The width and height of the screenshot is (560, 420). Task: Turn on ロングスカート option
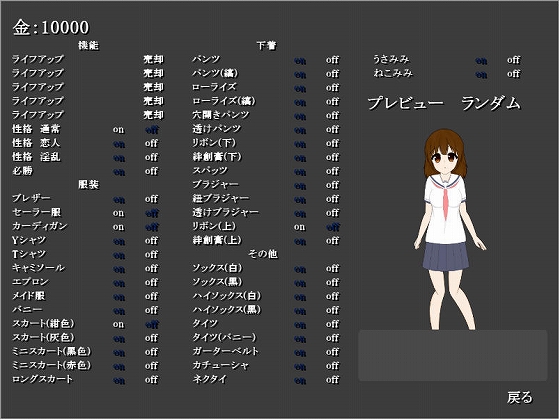pyautogui.click(x=119, y=380)
